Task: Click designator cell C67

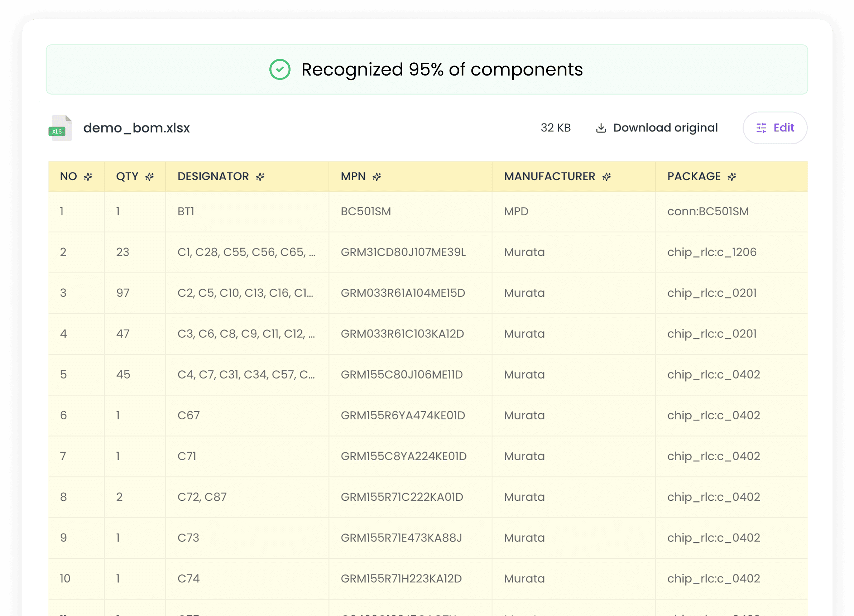Action: (x=247, y=415)
